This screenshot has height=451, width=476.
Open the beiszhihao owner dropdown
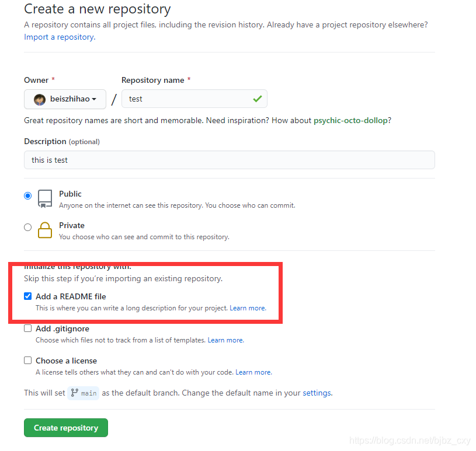65,99
